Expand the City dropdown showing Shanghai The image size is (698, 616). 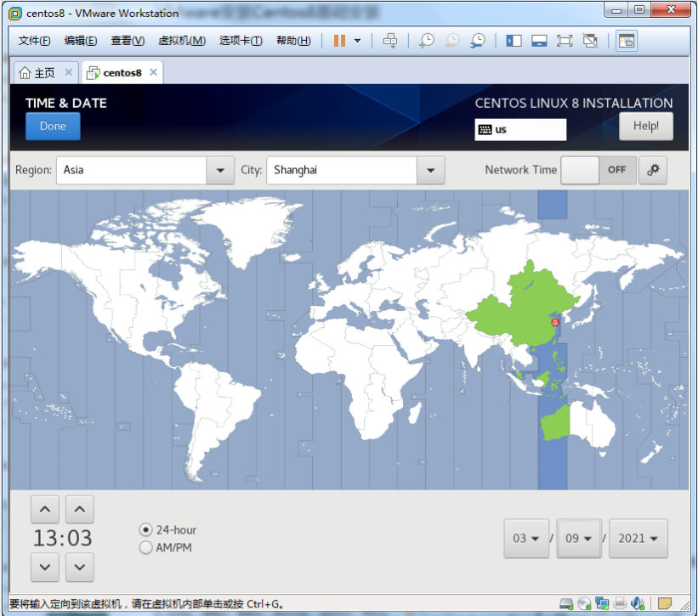(x=355, y=170)
